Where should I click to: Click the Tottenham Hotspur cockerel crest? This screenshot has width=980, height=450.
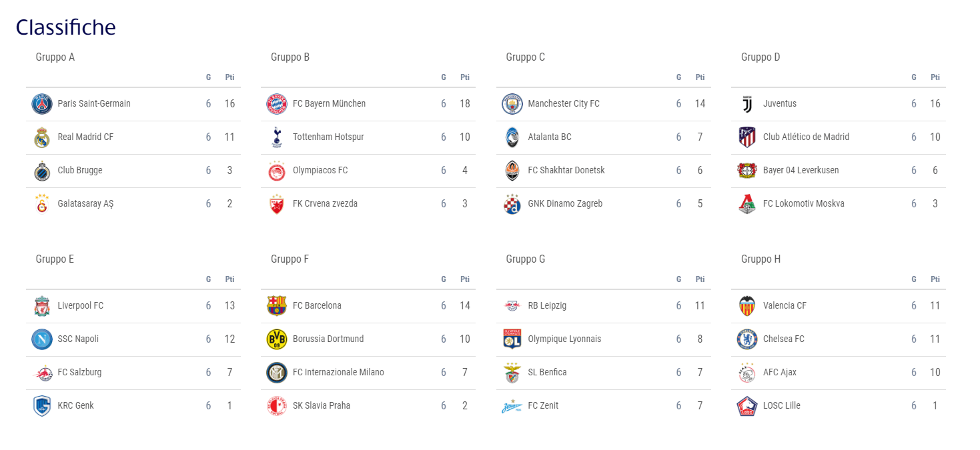(x=277, y=137)
